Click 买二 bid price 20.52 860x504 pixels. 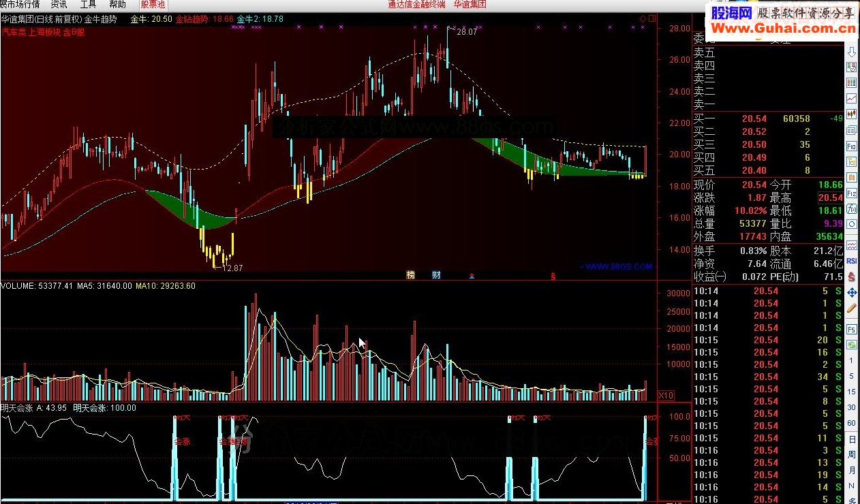tap(754, 132)
